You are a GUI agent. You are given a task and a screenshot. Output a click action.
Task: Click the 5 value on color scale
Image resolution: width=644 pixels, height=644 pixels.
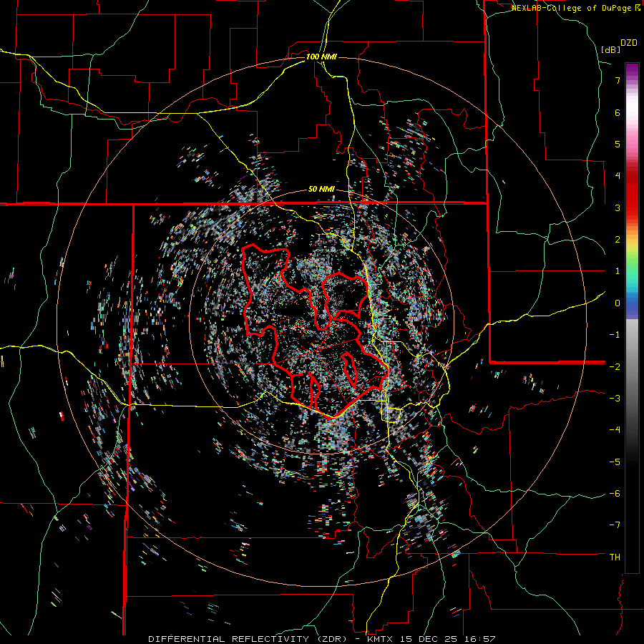click(x=618, y=144)
